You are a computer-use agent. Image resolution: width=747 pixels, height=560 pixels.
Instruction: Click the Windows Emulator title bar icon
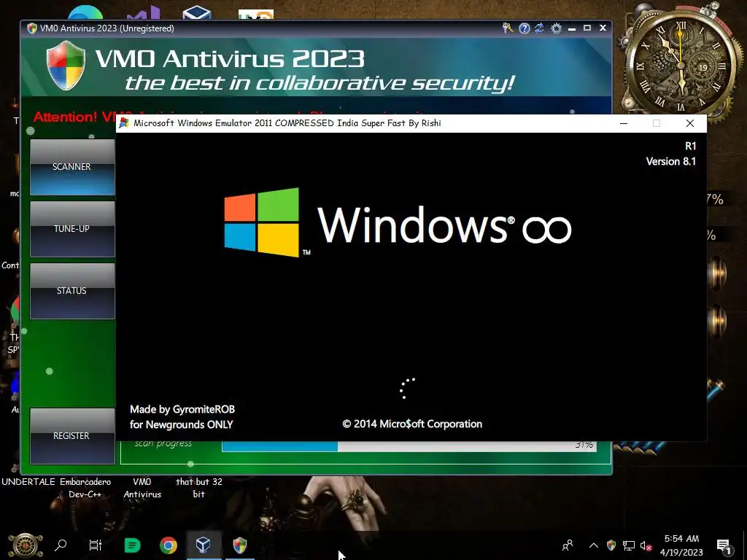pyautogui.click(x=124, y=122)
